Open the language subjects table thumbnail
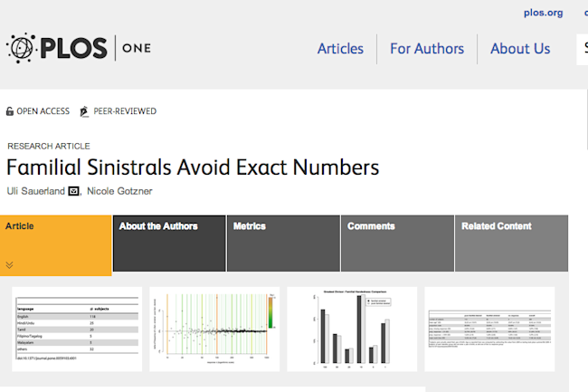588x392 pixels. tap(77, 329)
